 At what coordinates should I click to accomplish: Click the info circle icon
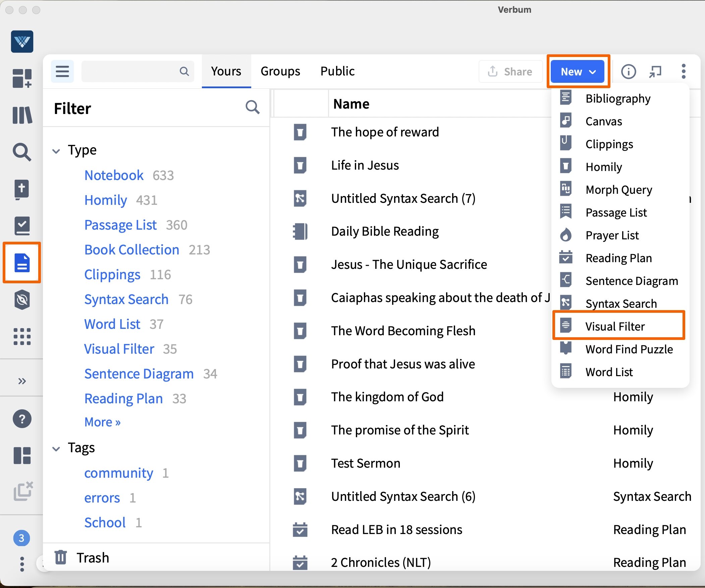tap(629, 71)
